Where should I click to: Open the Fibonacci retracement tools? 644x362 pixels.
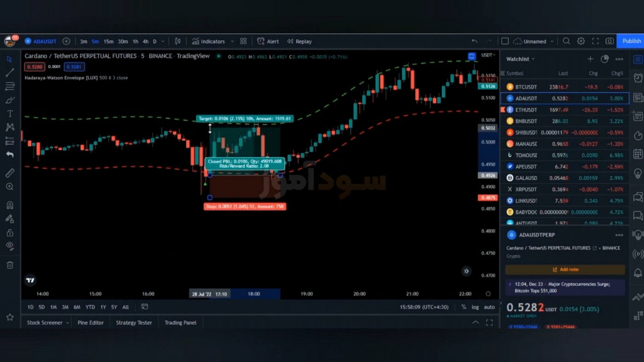10,86
